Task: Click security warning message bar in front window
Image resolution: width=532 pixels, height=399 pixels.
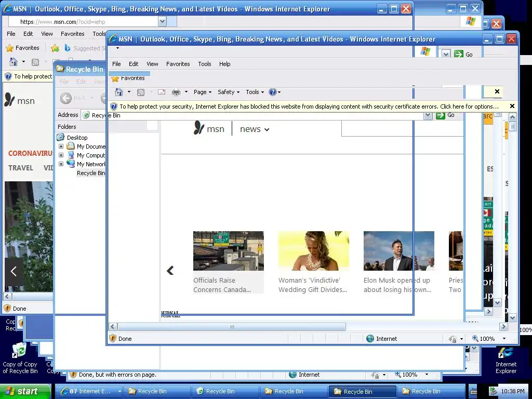Action: pyautogui.click(x=309, y=107)
